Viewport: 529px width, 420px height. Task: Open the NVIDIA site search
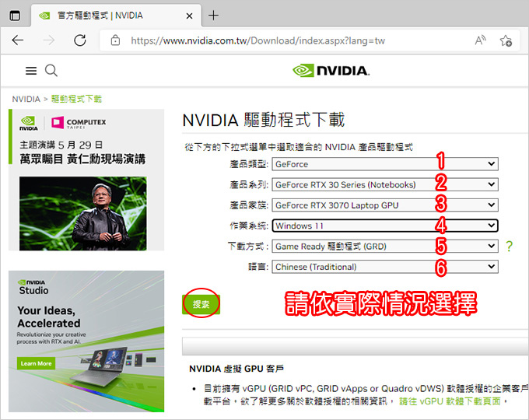tap(51, 71)
